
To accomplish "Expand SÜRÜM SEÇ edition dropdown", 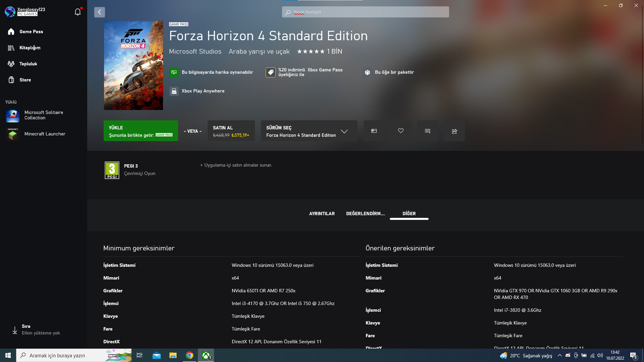I will coord(309,131).
